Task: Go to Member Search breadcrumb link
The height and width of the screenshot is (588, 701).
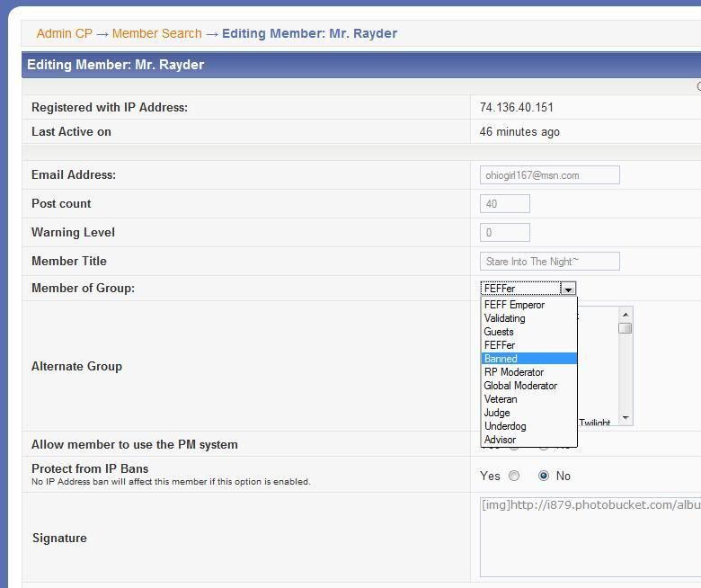Action: (156, 33)
